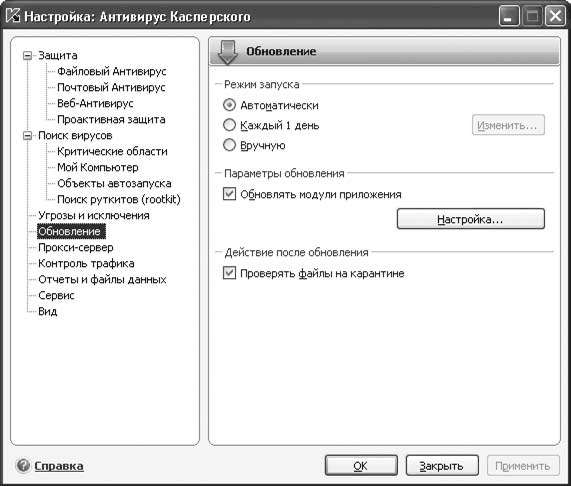Go to the Сервис section
The width and height of the screenshot is (571, 486).
(x=56, y=295)
